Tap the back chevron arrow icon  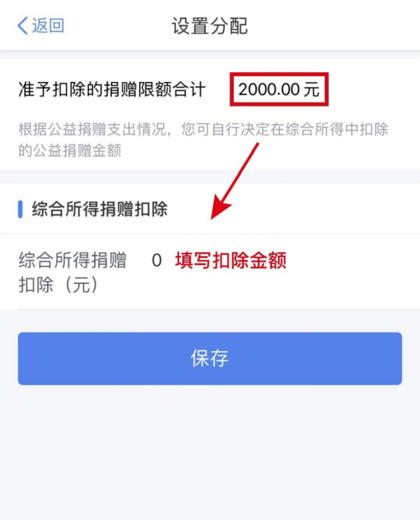(x=23, y=26)
